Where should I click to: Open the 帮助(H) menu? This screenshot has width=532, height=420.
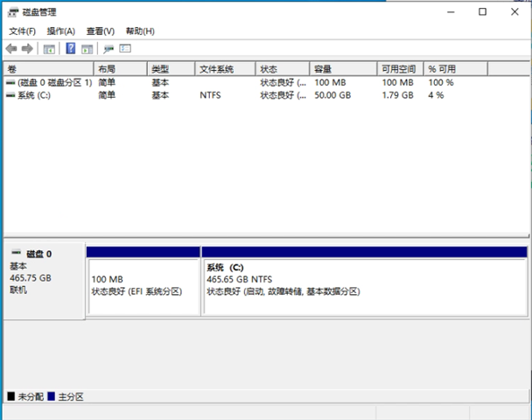click(140, 31)
